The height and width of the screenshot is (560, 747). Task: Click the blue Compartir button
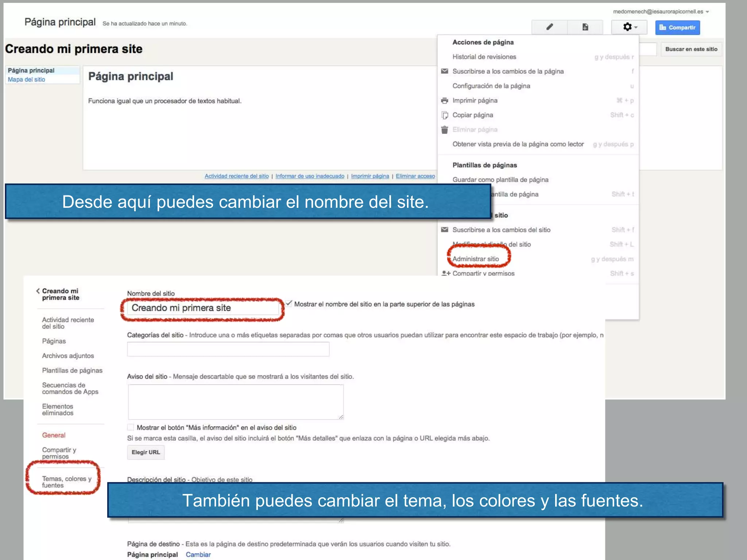(x=677, y=27)
